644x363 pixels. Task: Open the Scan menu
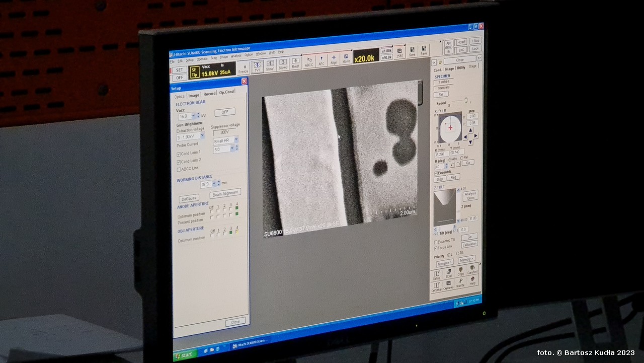214,58
